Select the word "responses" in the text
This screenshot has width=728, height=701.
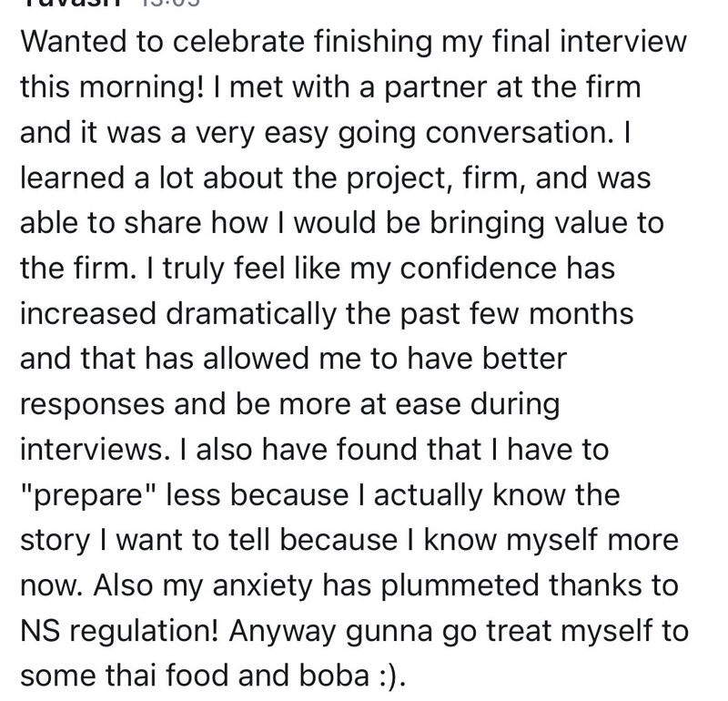(93, 404)
